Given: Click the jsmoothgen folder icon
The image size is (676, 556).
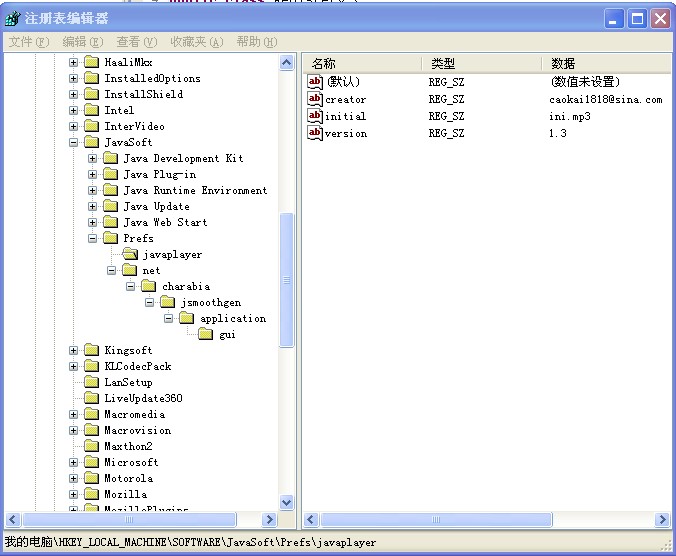Looking at the screenshot, I should point(168,302).
